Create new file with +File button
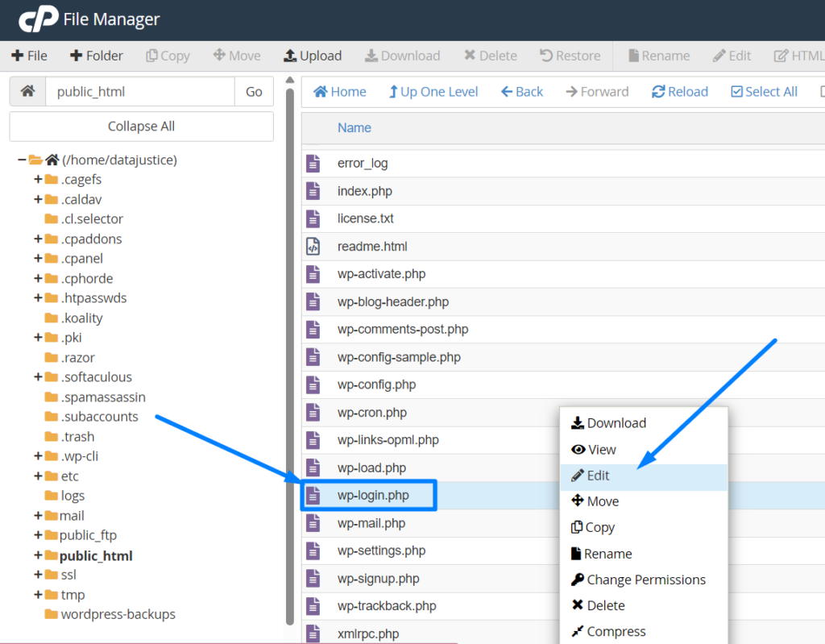 coord(30,56)
